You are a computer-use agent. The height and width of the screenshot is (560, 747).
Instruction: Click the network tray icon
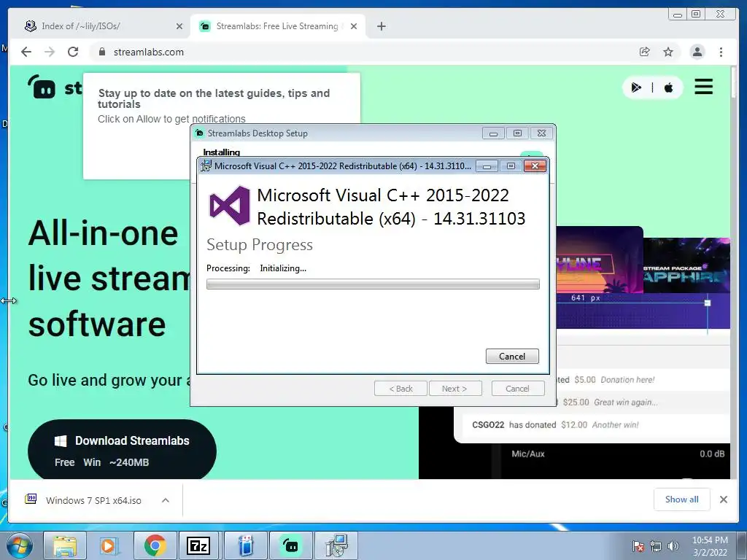tap(656, 547)
